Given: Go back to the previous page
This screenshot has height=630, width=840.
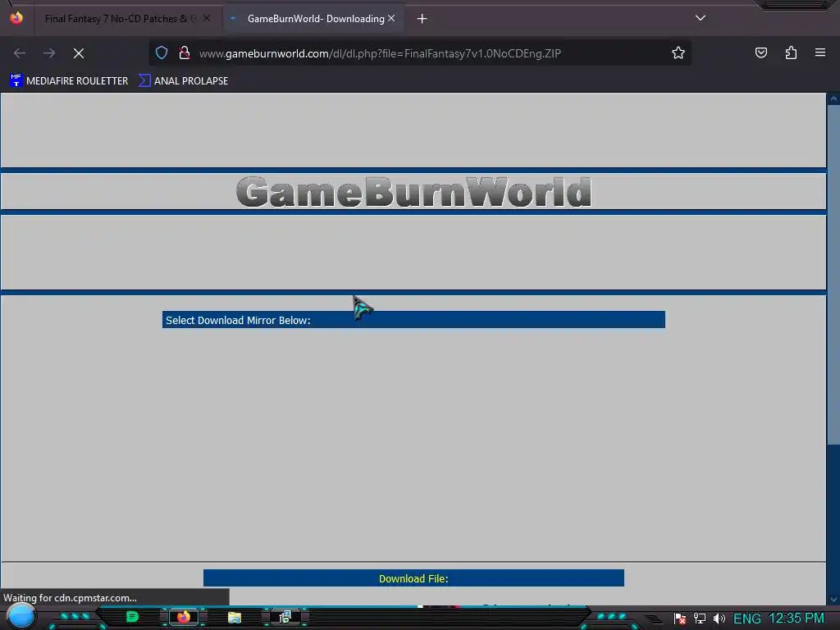Looking at the screenshot, I should click(x=20, y=53).
